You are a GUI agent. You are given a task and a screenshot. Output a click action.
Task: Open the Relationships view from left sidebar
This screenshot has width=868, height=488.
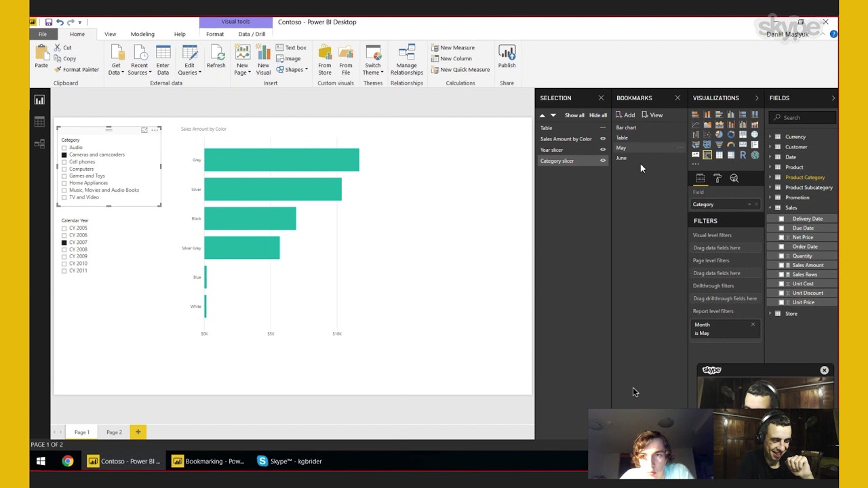click(x=39, y=144)
